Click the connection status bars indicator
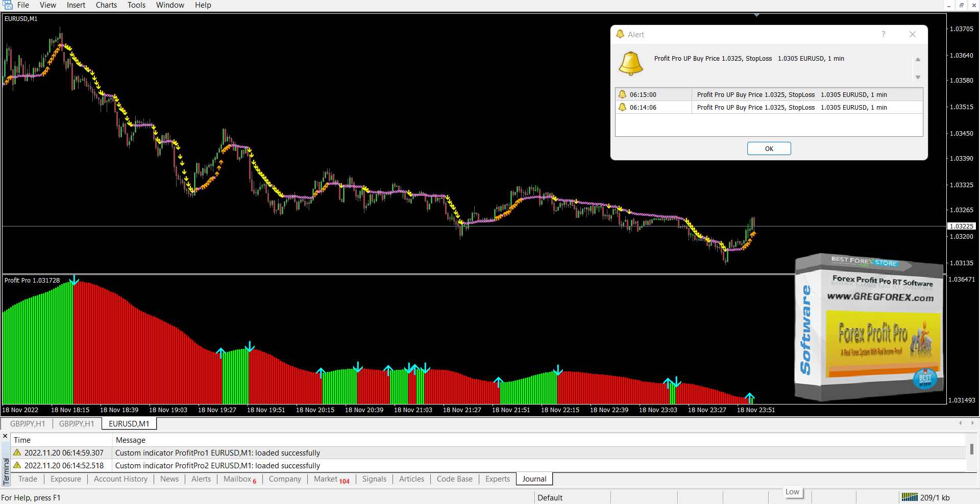Viewport: 980px width, 504px height. coord(910,497)
